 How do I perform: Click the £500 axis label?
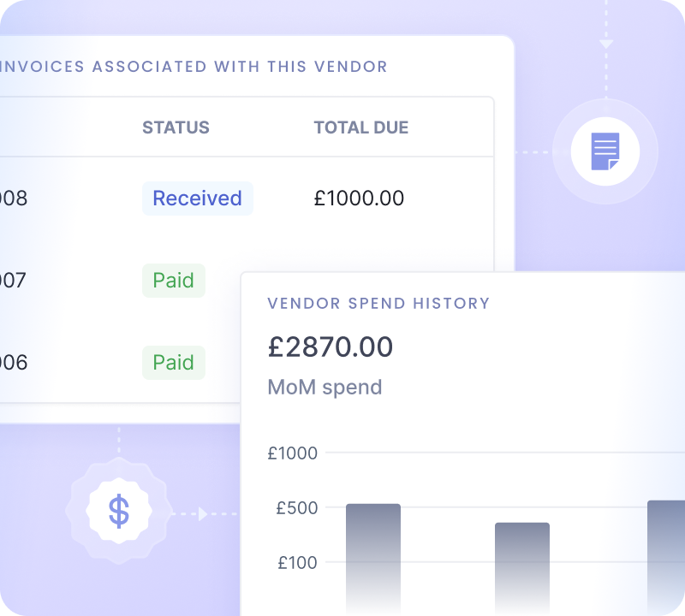click(x=296, y=508)
